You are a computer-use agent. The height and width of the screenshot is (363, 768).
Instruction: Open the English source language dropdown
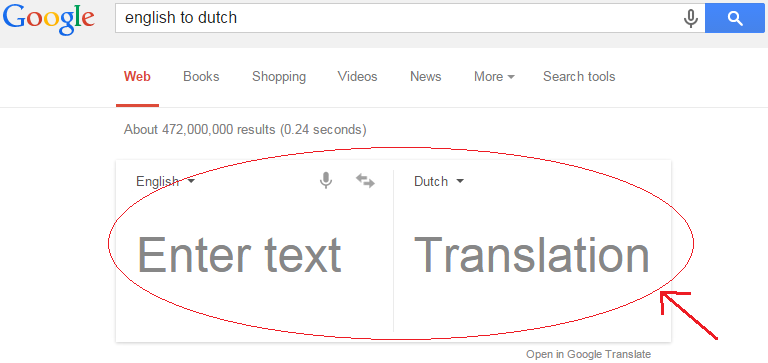[166, 181]
